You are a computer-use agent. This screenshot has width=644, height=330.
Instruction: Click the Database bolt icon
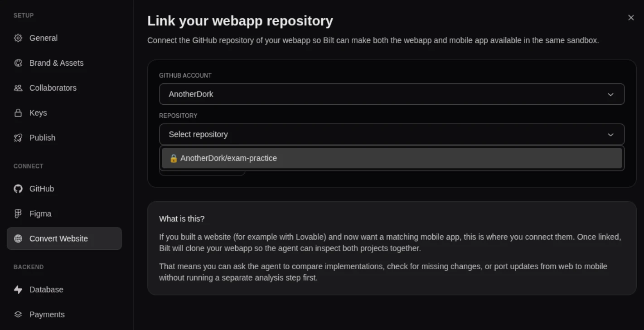pyautogui.click(x=18, y=290)
